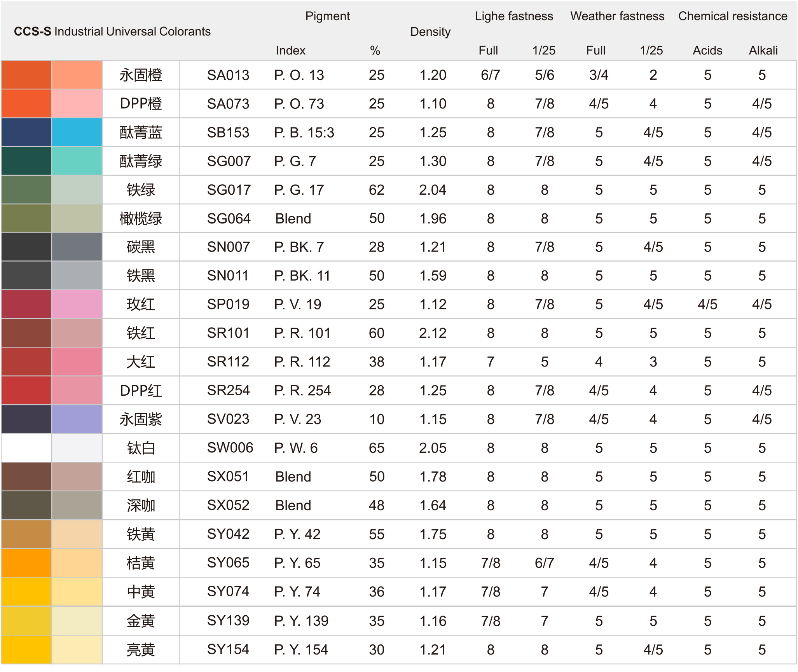Click the weather fastness '3' for SR112
The height and width of the screenshot is (672, 798).
point(653,362)
